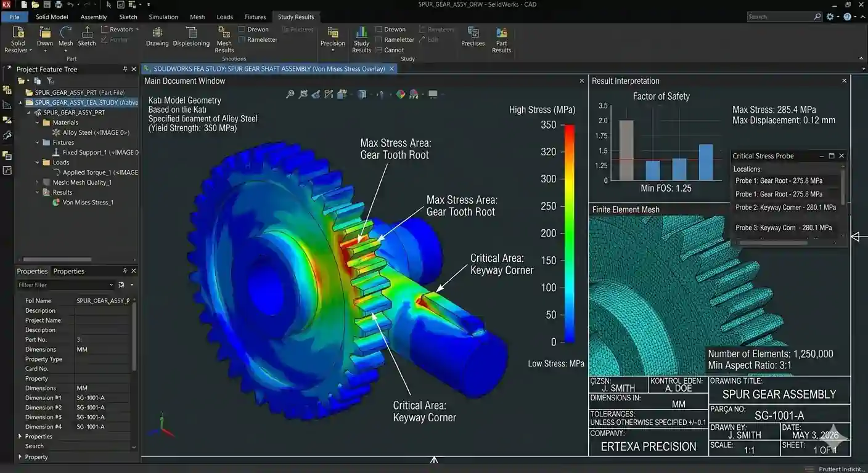The image size is (868, 473).
Task: Switch to the Simulation ribbon tab
Action: [x=163, y=17]
